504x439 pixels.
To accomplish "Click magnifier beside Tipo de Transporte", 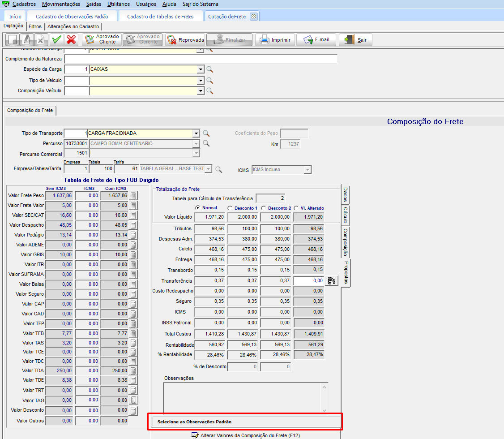I will 206,133.
